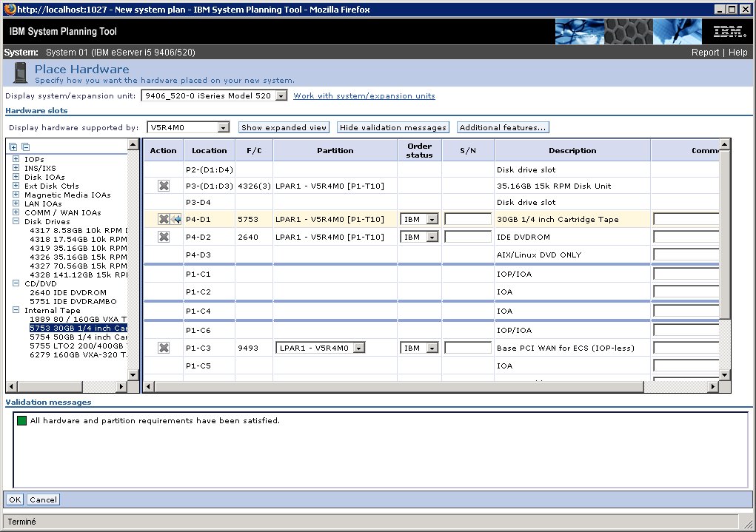Select 5754 50GB 1/4 inch Cartridge item
The width and height of the screenshot is (756, 532).
point(78,337)
